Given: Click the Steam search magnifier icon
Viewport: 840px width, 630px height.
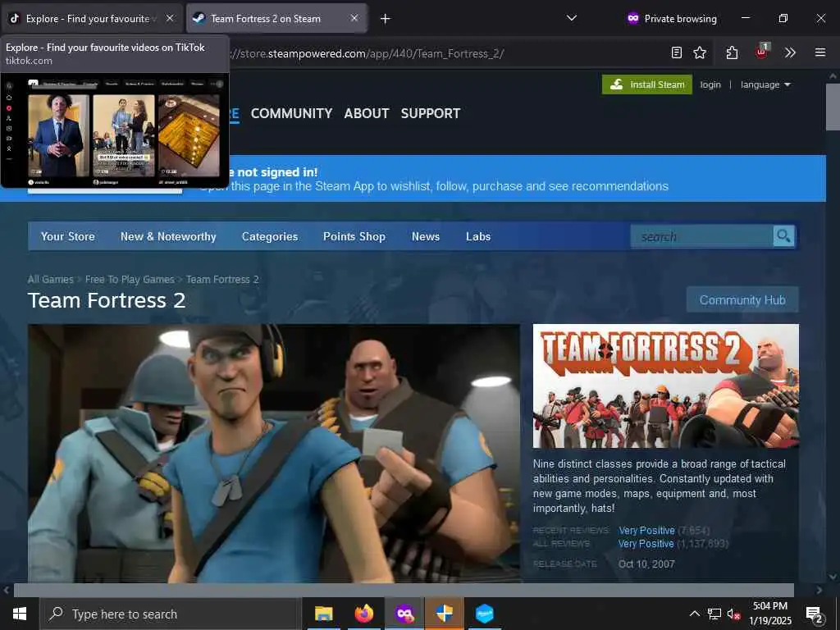Looking at the screenshot, I should tap(783, 236).
